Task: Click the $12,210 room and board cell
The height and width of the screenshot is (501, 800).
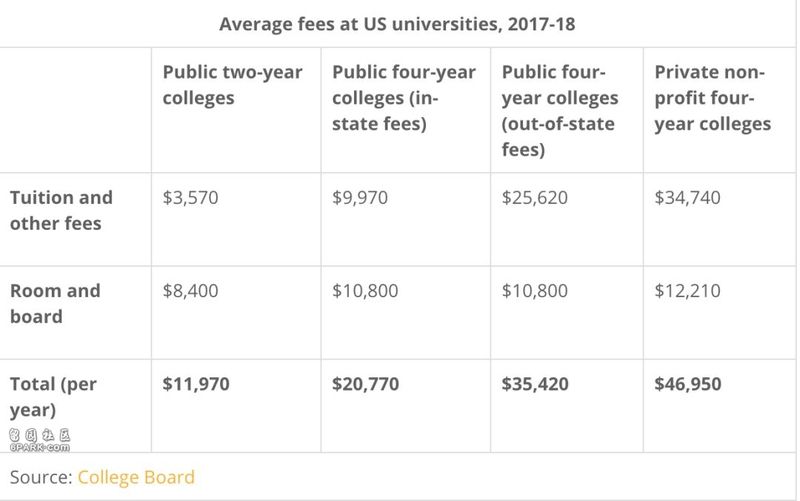Action: tap(687, 291)
